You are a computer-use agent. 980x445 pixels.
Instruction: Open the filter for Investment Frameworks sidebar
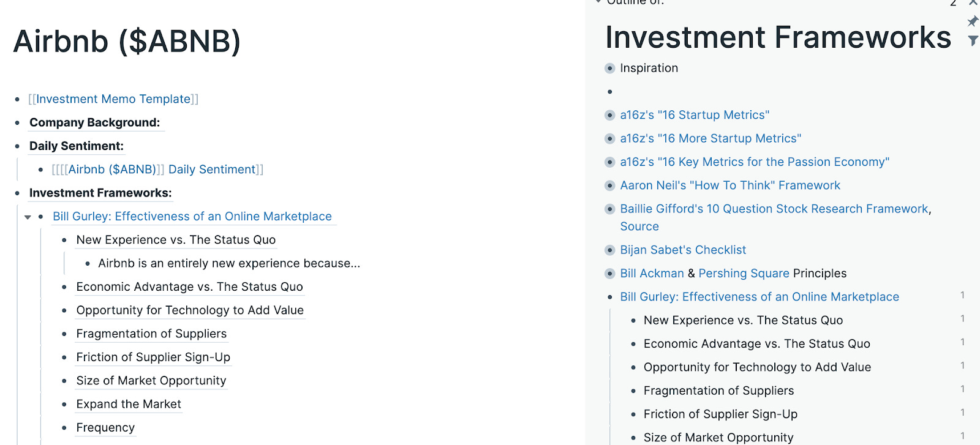pos(973,40)
